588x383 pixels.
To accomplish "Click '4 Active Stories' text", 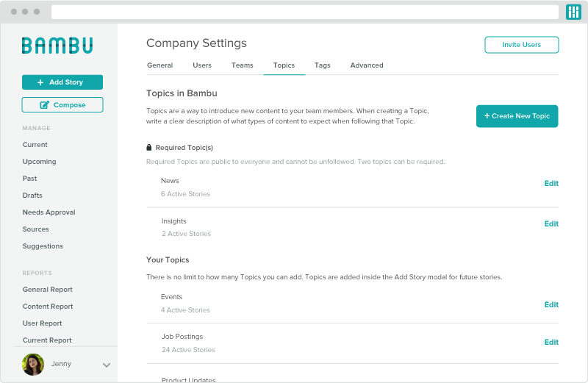I will tap(185, 310).
